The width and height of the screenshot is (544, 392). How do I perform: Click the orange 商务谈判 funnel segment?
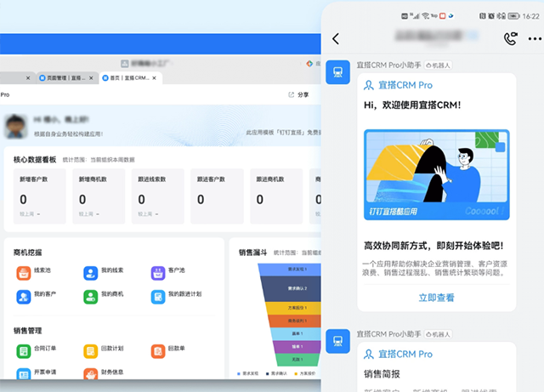[295, 321]
